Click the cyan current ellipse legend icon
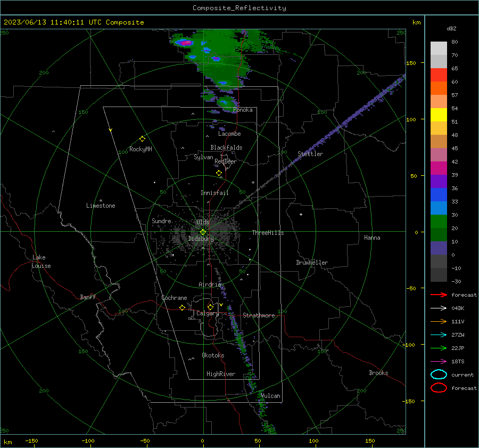 pos(439,374)
